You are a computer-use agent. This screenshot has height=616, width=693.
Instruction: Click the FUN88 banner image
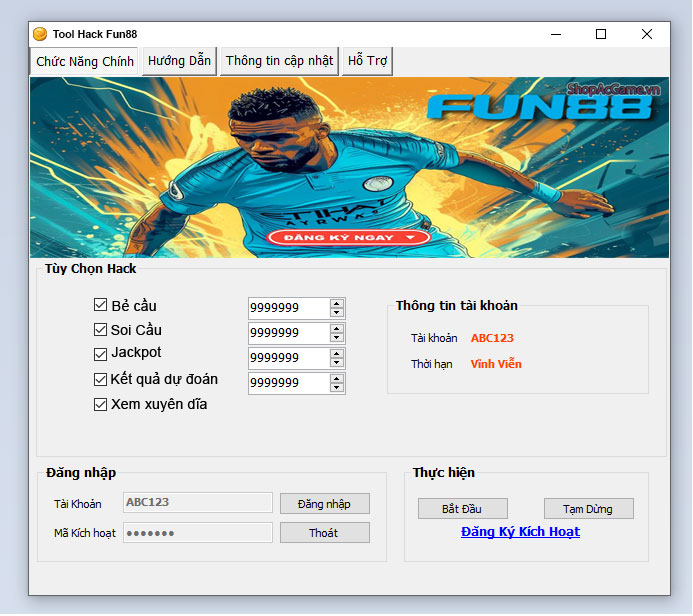point(349,167)
